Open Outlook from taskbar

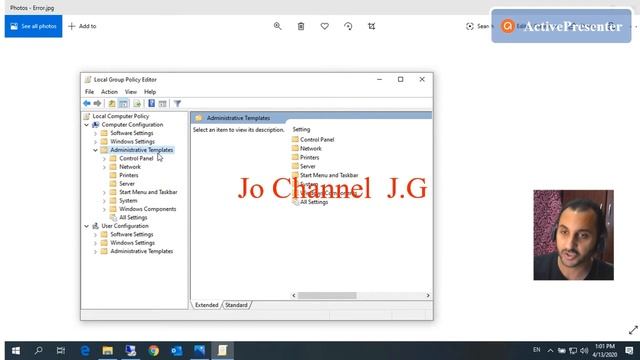click(x=177, y=351)
